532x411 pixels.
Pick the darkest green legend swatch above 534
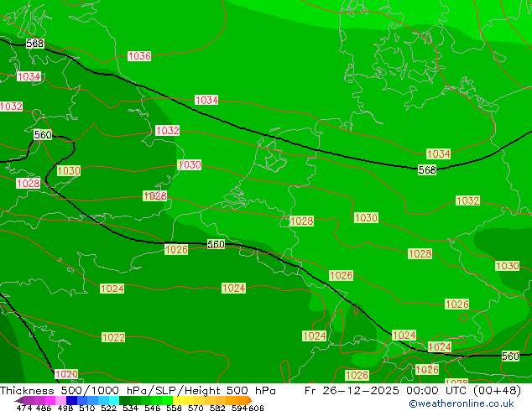tap(124, 400)
